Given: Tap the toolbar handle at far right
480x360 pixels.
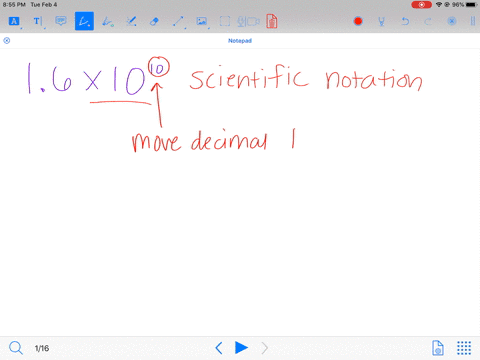Looking at the screenshot, I should pyautogui.click(x=473, y=21).
